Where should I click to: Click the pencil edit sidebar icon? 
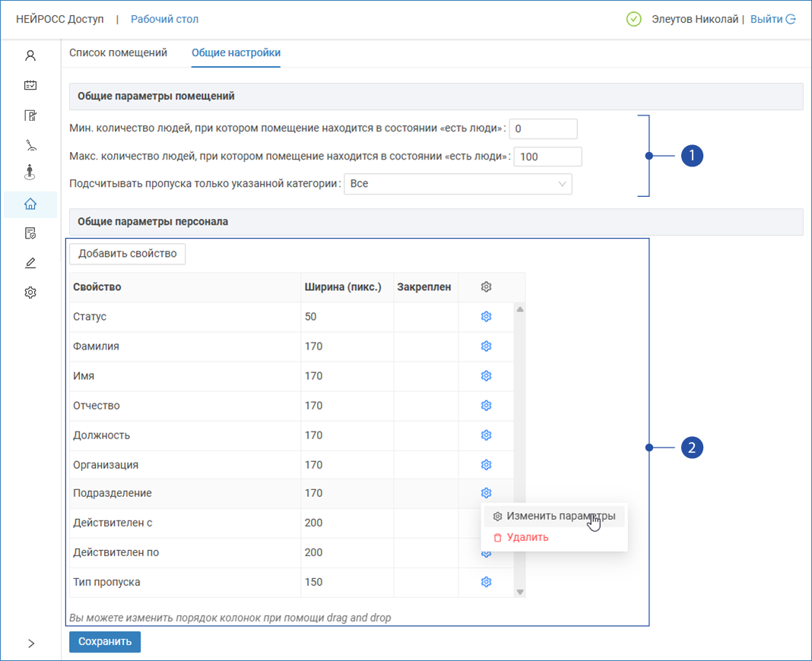[x=30, y=263]
